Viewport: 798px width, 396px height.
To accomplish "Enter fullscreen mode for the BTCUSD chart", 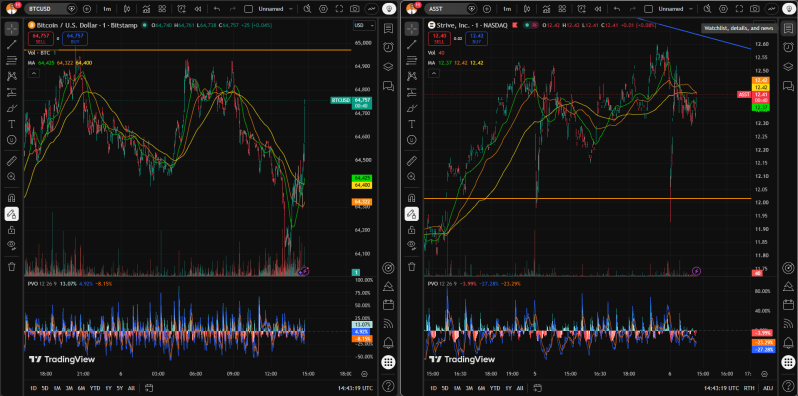I will (339, 9).
